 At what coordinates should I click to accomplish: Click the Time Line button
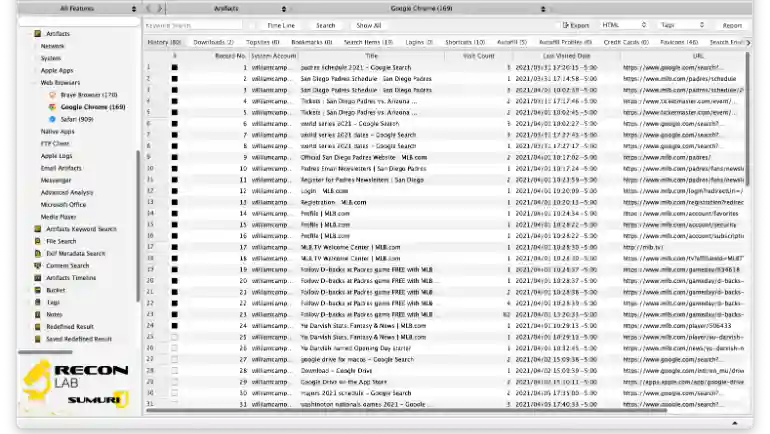[281, 25]
